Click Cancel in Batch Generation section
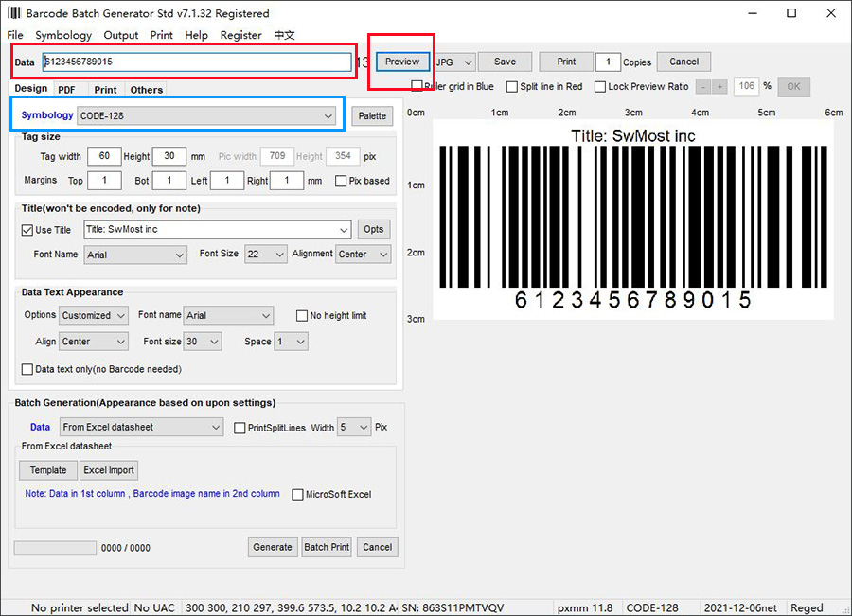 pos(377,547)
